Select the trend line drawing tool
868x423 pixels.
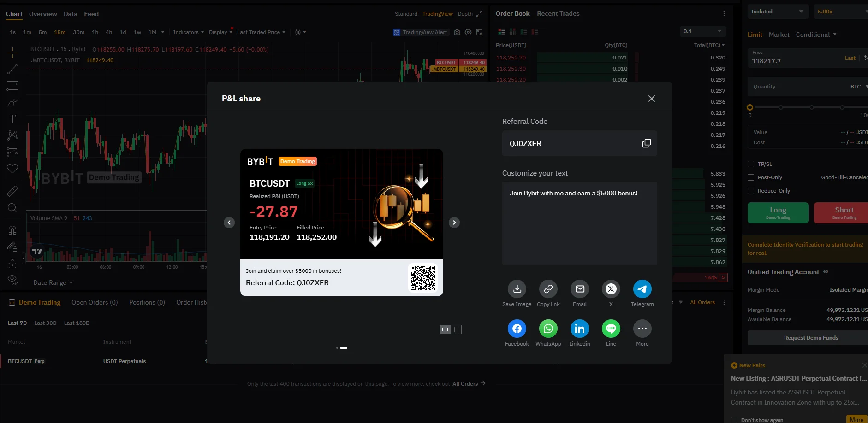(x=12, y=69)
